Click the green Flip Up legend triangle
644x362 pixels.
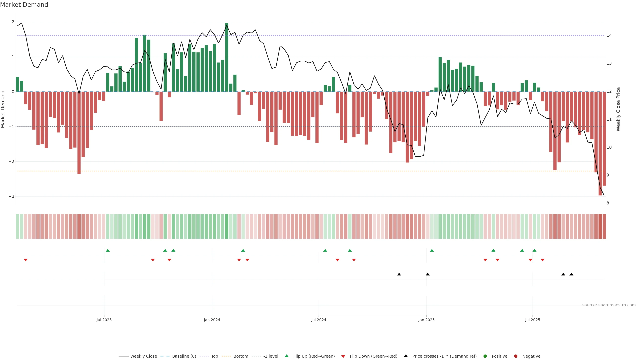click(x=287, y=356)
